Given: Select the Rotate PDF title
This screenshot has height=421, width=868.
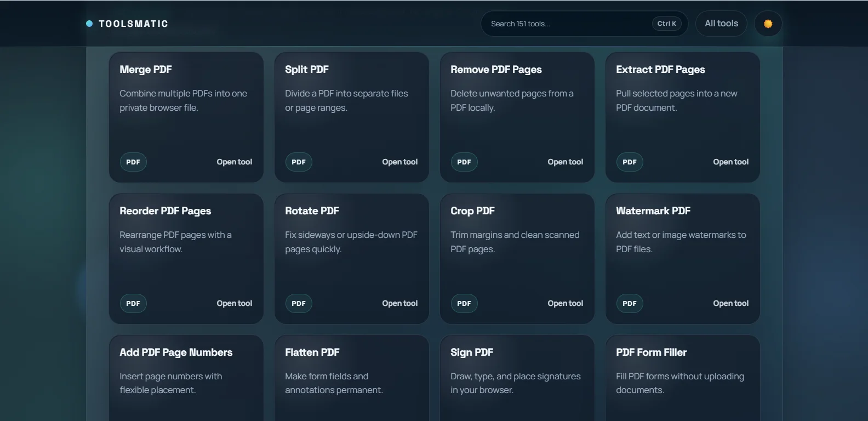Looking at the screenshot, I should point(312,211).
